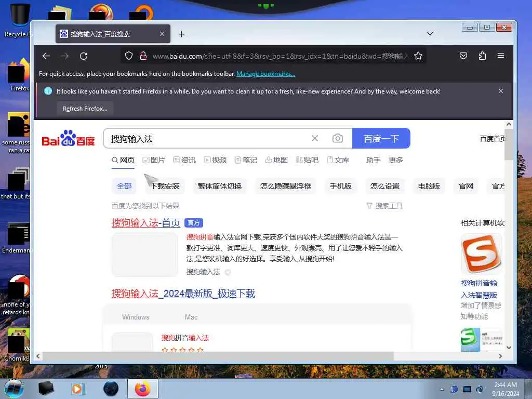Switch to the 贴吧 search tab
The width and height of the screenshot is (532, 399).
pyautogui.click(x=307, y=160)
